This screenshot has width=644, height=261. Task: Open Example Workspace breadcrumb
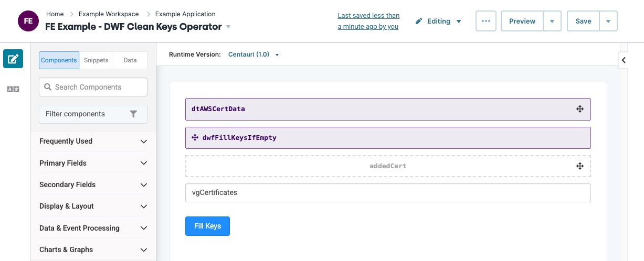(x=109, y=14)
